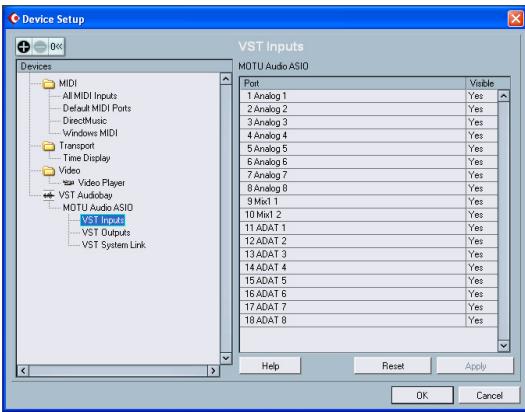Select the 15 ADAT 5 port row
Viewport: 525px width, 412px height.
[369, 280]
